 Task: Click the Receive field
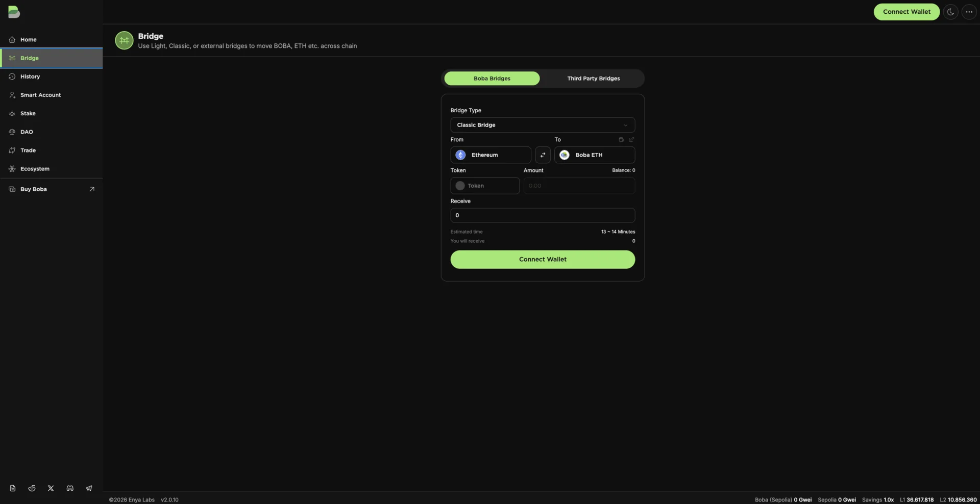coord(543,215)
